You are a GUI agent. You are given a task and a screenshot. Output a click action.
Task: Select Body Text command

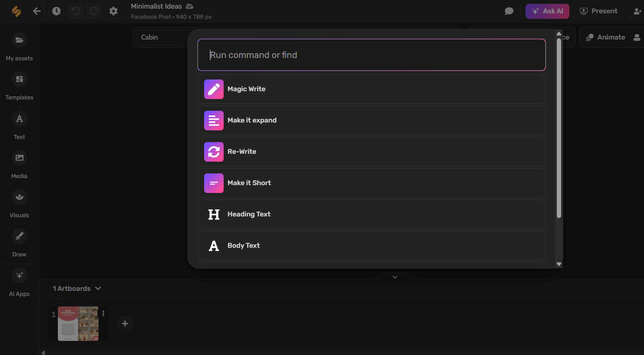click(371, 245)
